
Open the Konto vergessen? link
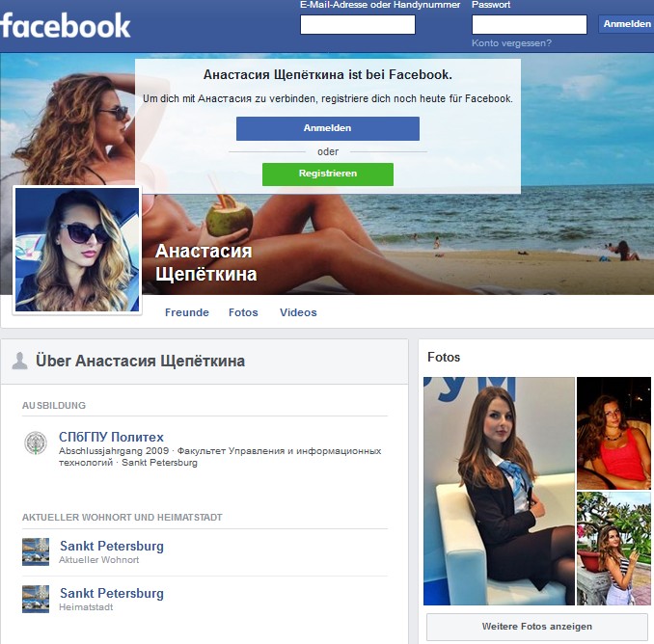[511, 43]
